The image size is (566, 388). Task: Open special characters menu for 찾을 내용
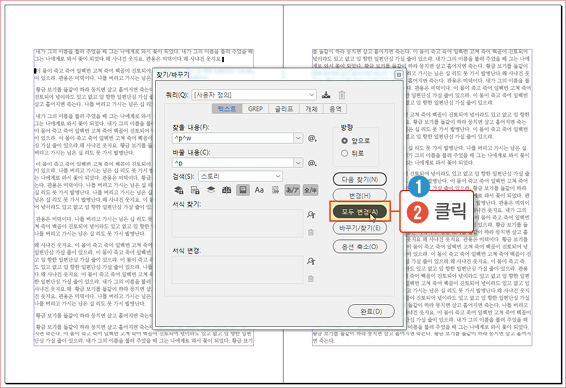(x=312, y=138)
